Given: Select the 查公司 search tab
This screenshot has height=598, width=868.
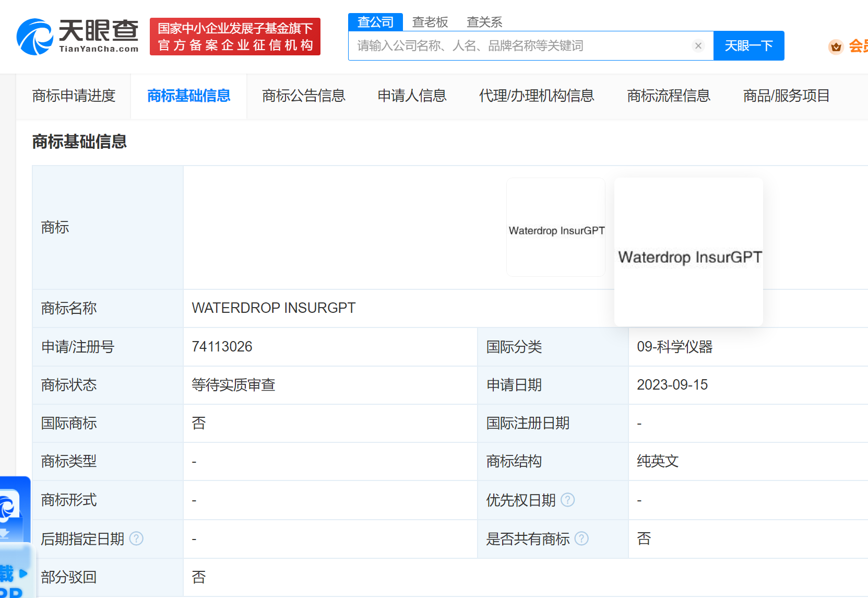Looking at the screenshot, I should pyautogui.click(x=375, y=22).
